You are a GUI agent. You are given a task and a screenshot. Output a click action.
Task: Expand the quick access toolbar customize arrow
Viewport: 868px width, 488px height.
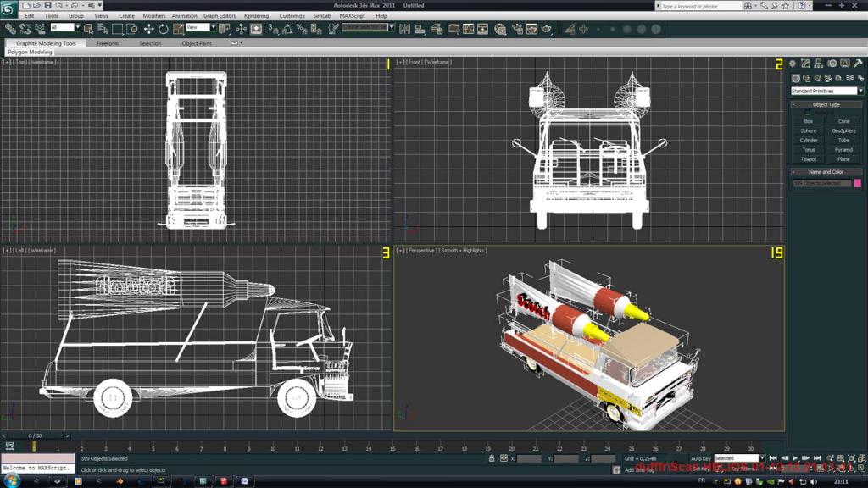(x=100, y=5)
